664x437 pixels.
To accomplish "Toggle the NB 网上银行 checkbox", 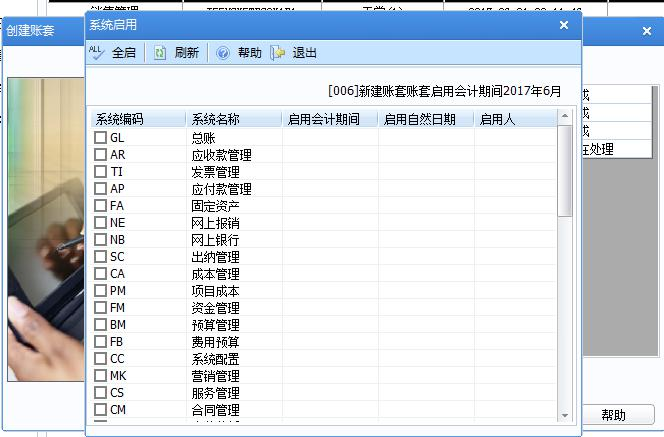I will coord(100,240).
